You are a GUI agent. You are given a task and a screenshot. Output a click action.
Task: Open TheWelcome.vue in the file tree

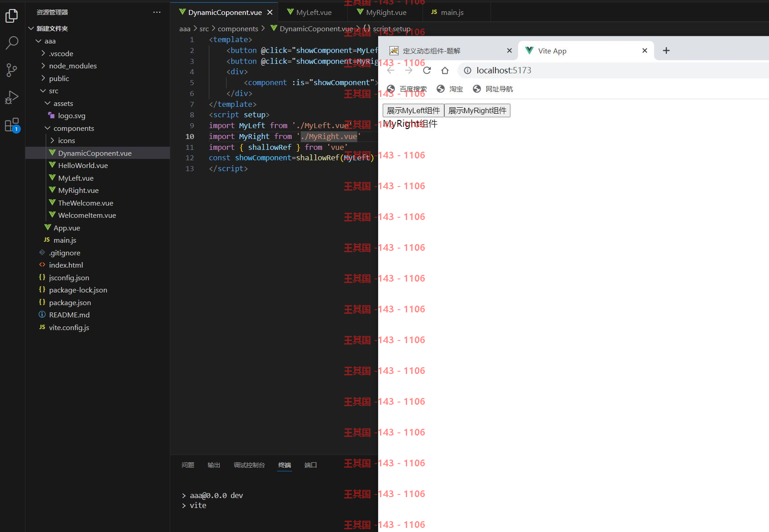(x=97, y=203)
